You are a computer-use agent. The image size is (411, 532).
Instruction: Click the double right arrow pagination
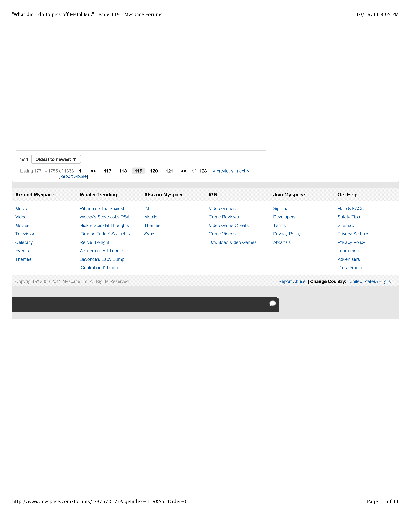tap(184, 171)
